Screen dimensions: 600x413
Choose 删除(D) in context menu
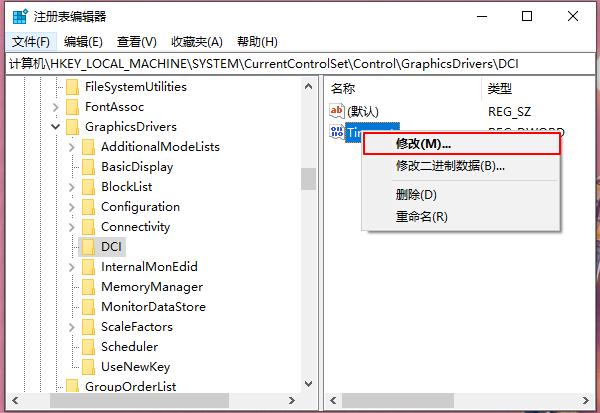461,194
